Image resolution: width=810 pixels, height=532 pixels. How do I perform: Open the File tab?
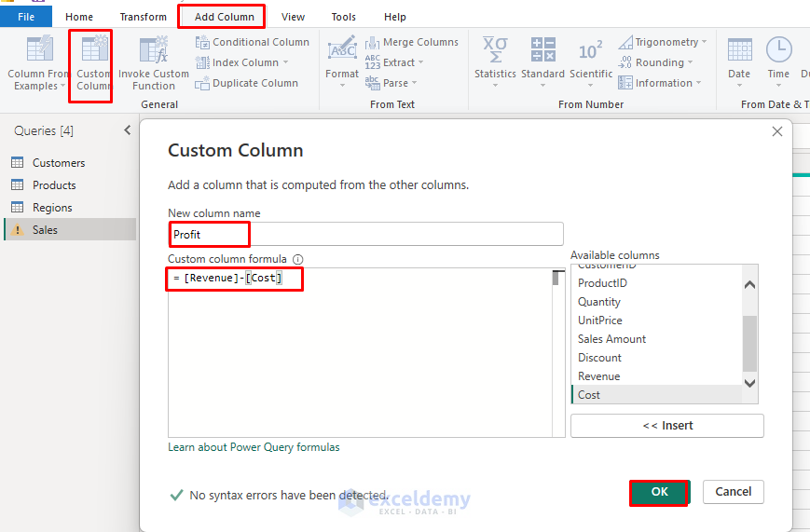coord(26,17)
